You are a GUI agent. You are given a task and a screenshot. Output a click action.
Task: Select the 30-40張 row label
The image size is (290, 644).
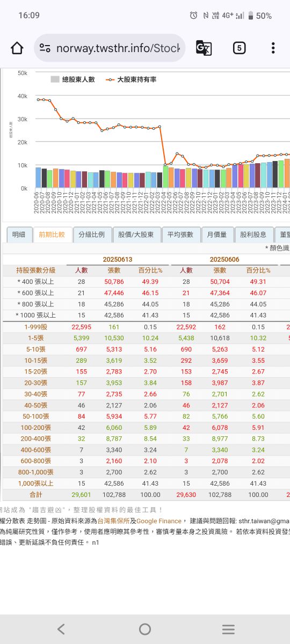(35, 394)
